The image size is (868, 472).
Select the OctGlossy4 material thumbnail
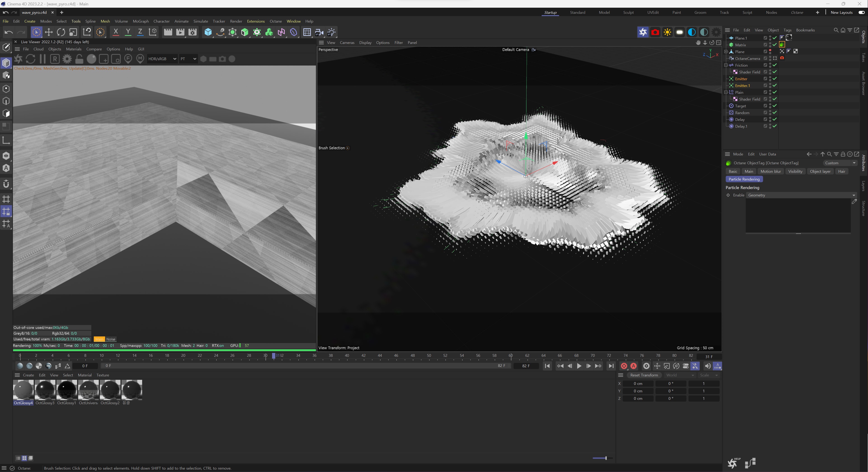click(x=23, y=390)
